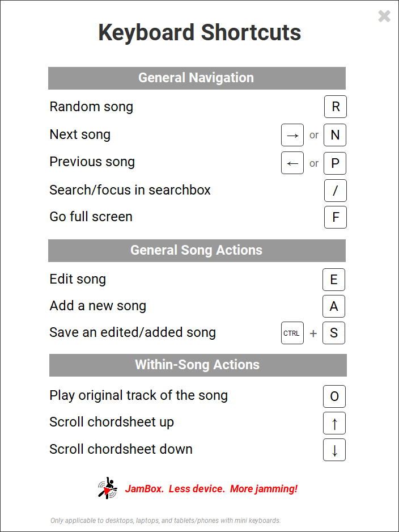
Task: Click the R key icon for Random song
Action: (336, 107)
